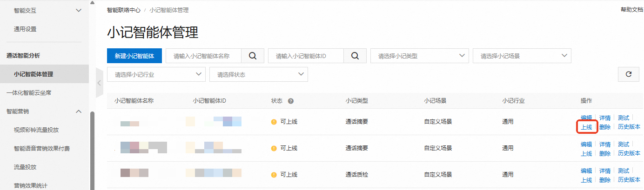Open 视频彩铃流量投放 menu item
Screen dimensions: 644x190
tap(36, 130)
